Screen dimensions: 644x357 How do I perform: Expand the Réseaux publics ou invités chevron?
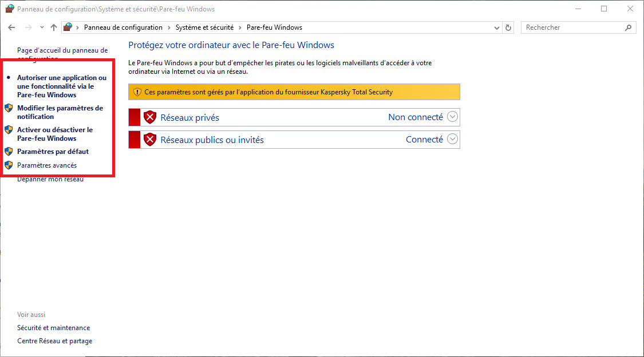click(452, 139)
